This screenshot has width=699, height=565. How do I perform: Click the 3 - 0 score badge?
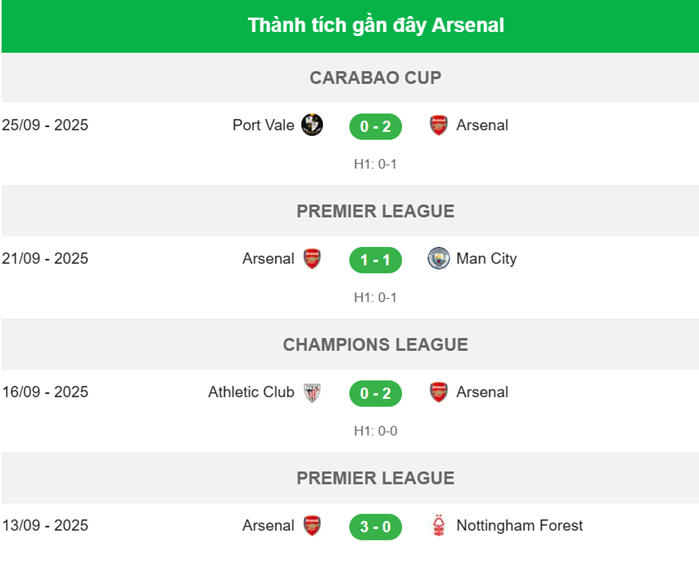click(x=375, y=527)
